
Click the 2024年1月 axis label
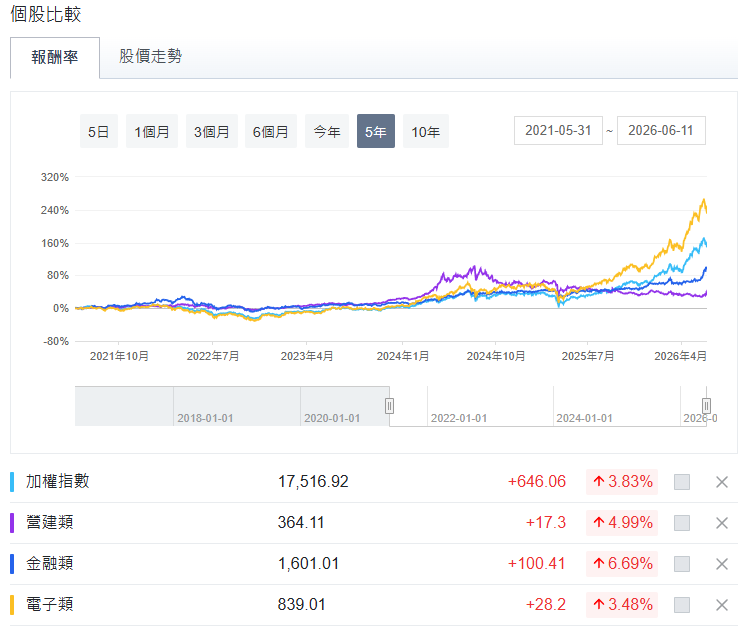[403, 356]
